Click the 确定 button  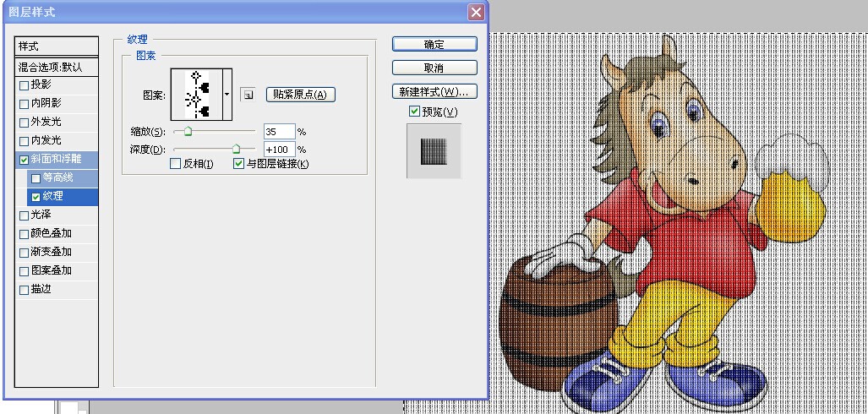pos(434,44)
